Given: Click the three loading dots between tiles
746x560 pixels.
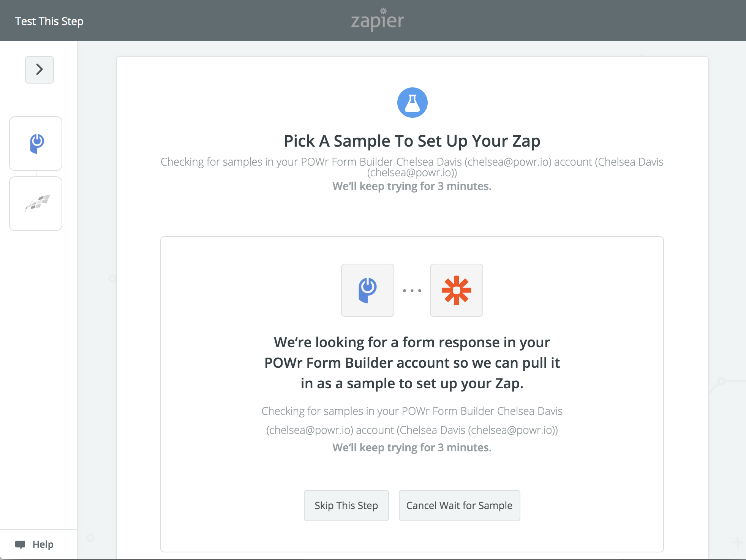Looking at the screenshot, I should [x=412, y=291].
